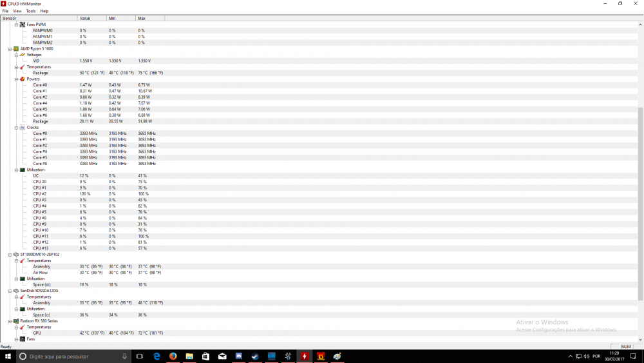Image resolution: width=644 pixels, height=363 pixels.
Task: Open the volume control in system tray
Action: (x=587, y=357)
